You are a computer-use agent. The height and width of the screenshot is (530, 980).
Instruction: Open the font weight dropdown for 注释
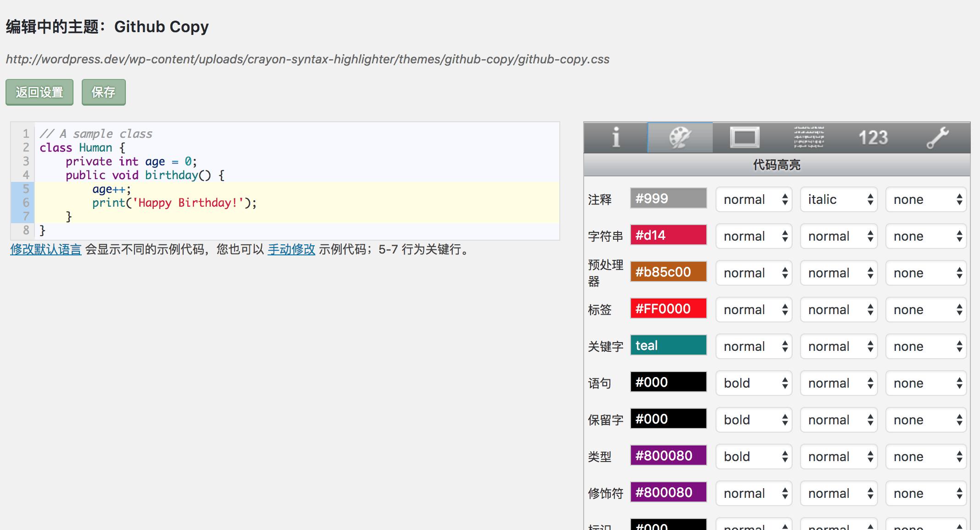(754, 199)
